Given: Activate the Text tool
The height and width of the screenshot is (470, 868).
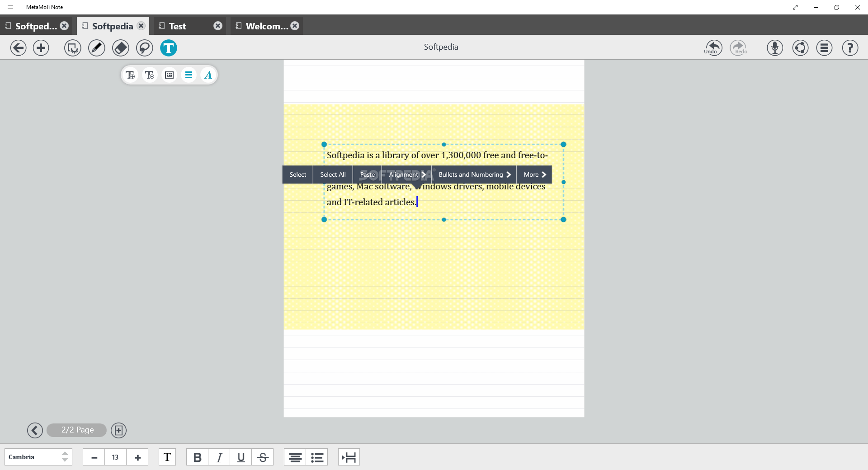Looking at the screenshot, I should 169,48.
